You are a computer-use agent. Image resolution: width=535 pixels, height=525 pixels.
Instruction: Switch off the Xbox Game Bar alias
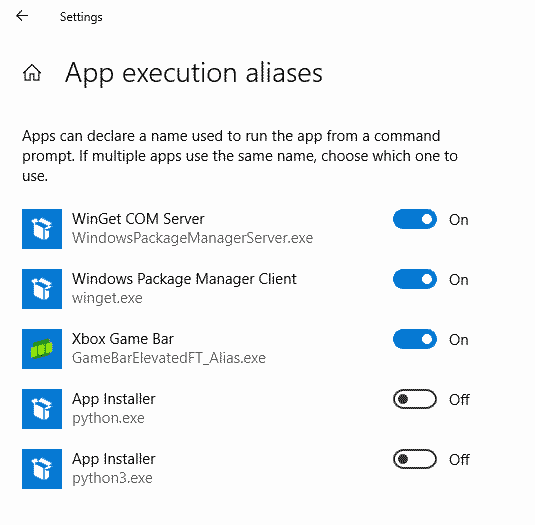pyautogui.click(x=415, y=339)
